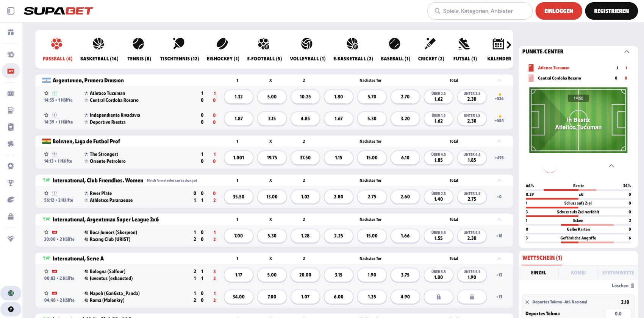Favorite the River Plate women's friendly match

pyautogui.click(x=46, y=193)
